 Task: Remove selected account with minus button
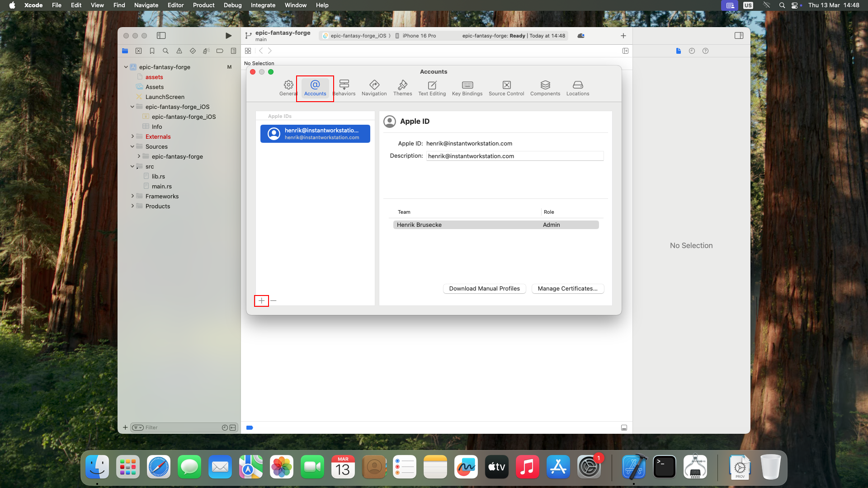coord(274,301)
